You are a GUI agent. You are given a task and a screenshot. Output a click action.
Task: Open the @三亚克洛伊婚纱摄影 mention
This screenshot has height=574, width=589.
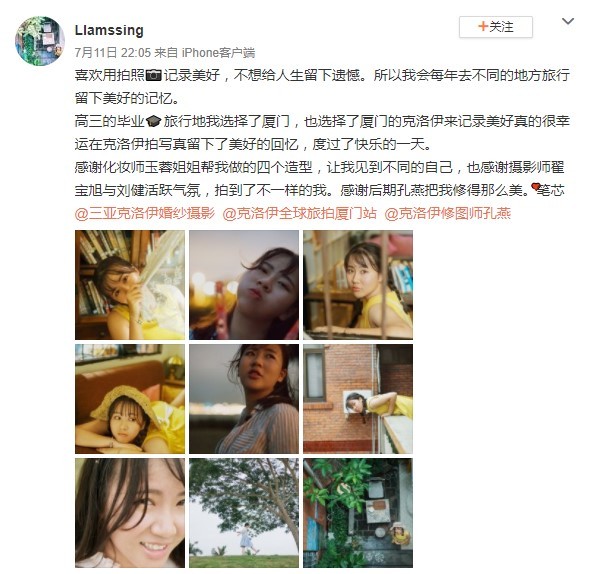(145, 213)
